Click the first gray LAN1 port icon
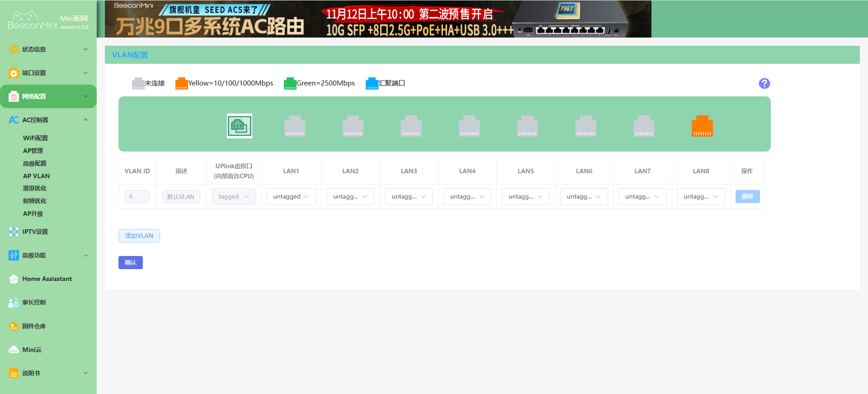Image resolution: width=868 pixels, height=394 pixels. pos(295,126)
